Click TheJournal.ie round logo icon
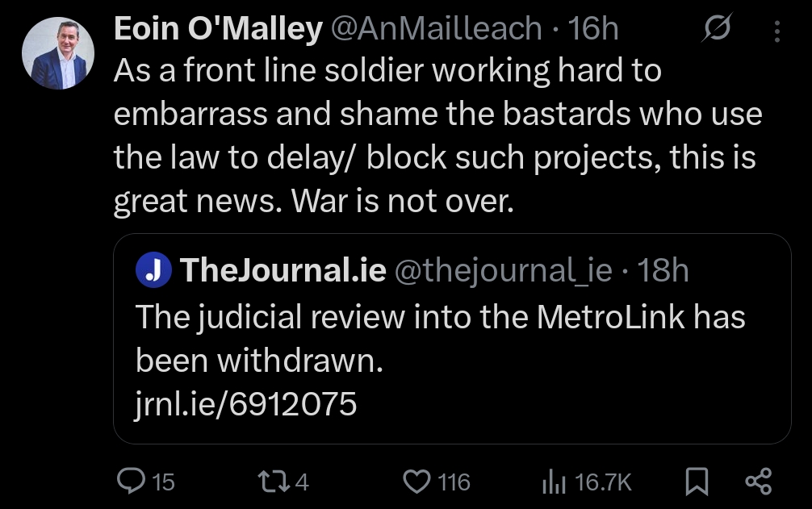The height and width of the screenshot is (509, 812). [x=153, y=270]
